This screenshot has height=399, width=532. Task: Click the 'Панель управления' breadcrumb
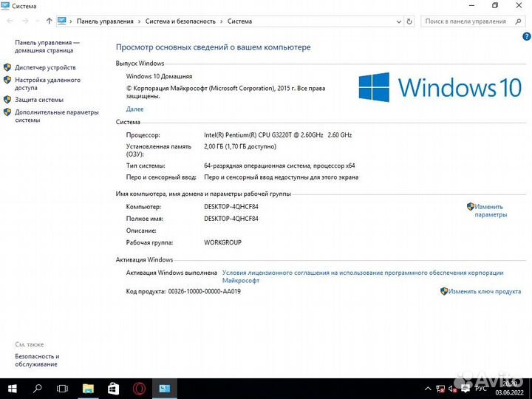(105, 21)
